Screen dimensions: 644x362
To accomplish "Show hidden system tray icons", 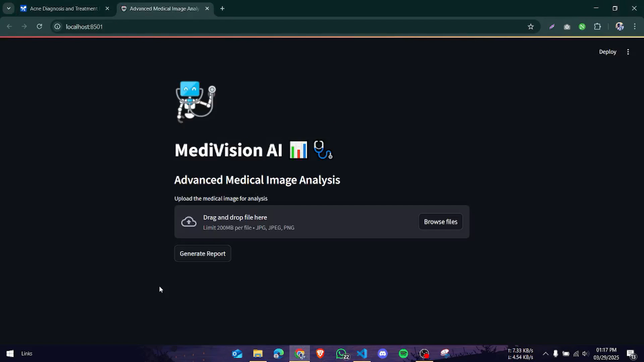I will [545, 354].
